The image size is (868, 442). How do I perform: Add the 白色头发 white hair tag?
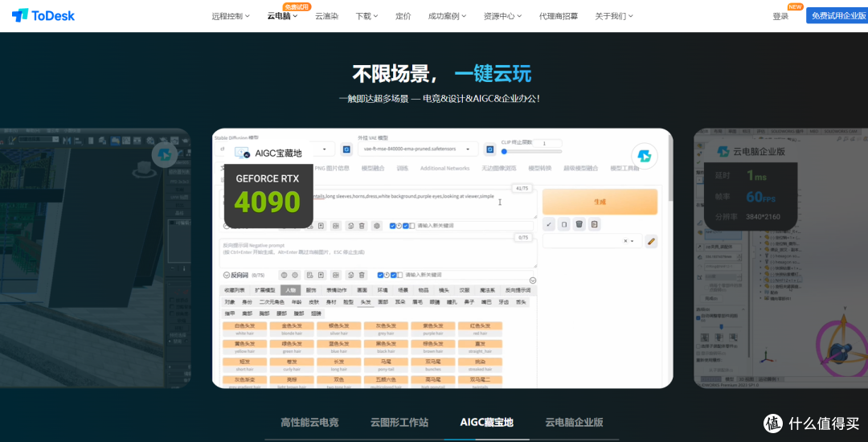tap(244, 329)
